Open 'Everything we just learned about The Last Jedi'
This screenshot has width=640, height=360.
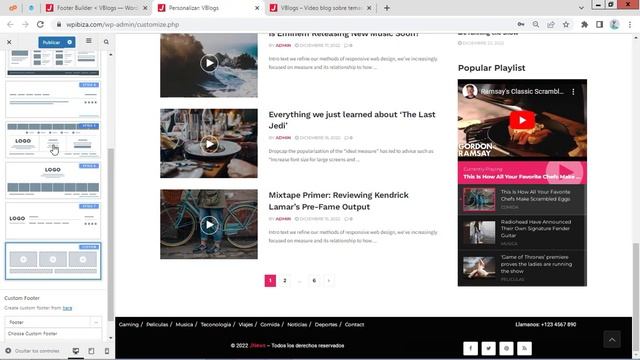coord(352,120)
